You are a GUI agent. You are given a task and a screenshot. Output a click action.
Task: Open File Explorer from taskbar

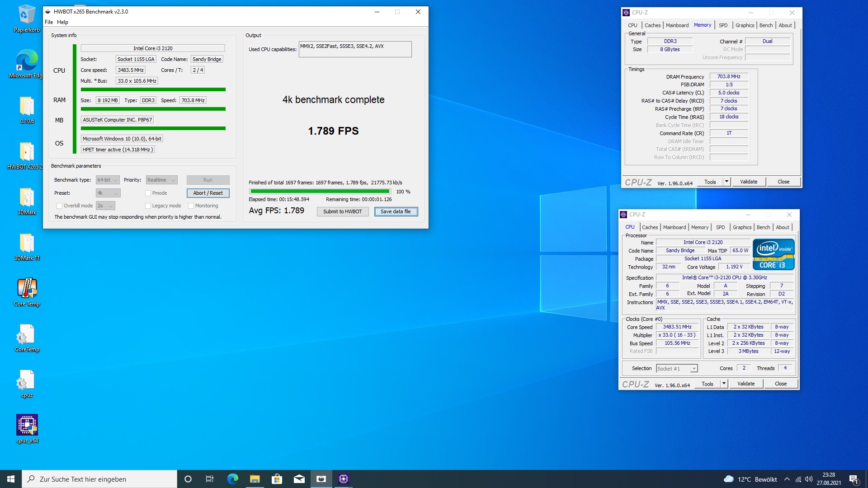pyautogui.click(x=255, y=479)
